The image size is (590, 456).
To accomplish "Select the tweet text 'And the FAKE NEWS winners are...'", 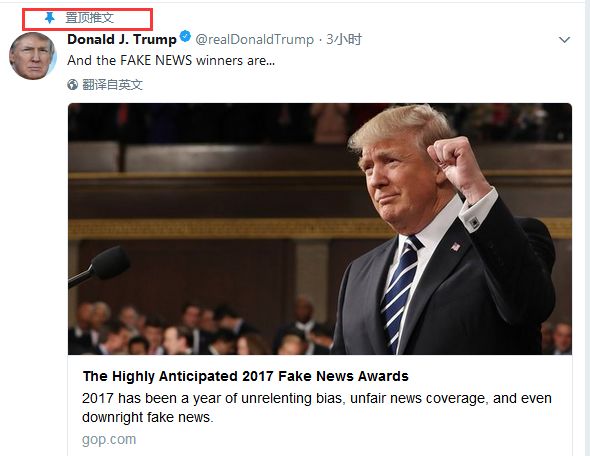I will (x=171, y=61).
